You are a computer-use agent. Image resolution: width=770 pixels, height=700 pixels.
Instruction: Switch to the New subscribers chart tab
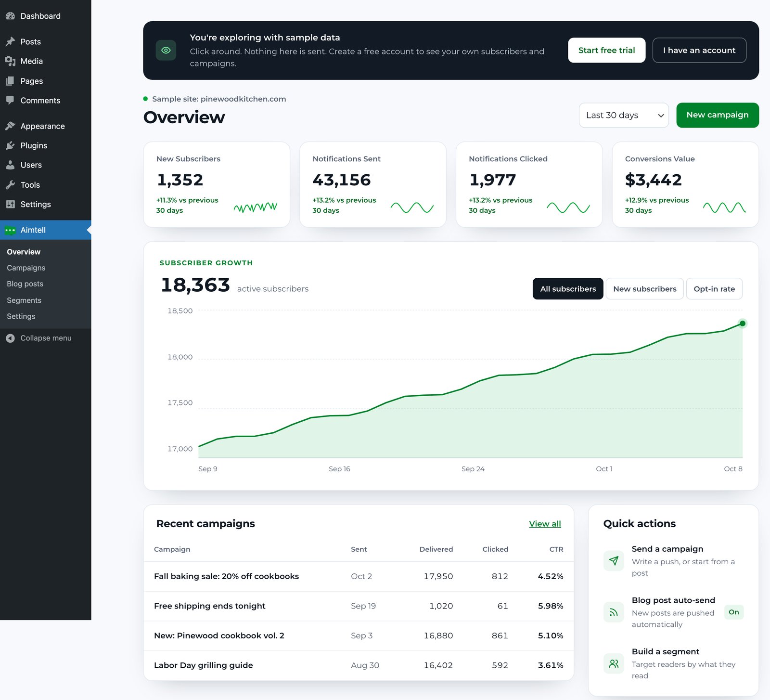click(x=644, y=289)
